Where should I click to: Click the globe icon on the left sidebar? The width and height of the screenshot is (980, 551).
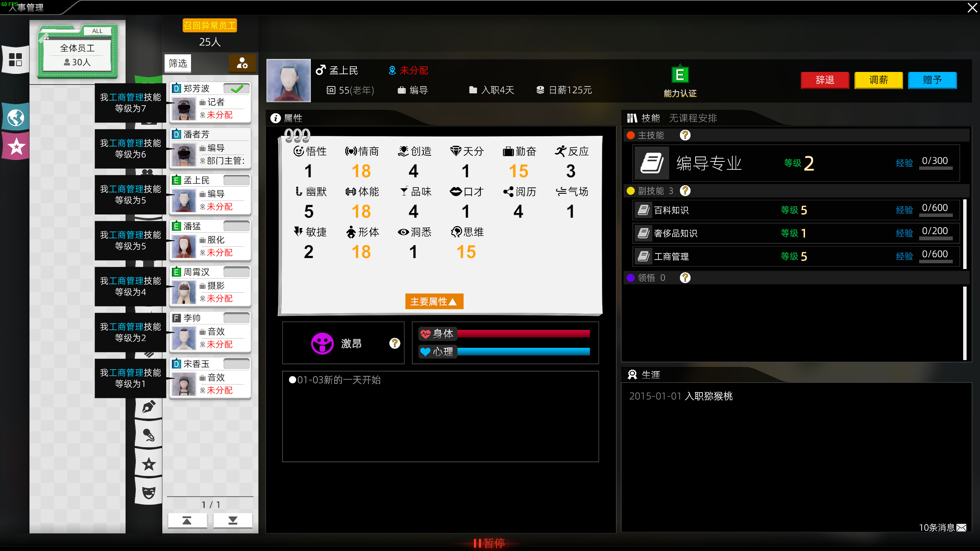[x=15, y=117]
